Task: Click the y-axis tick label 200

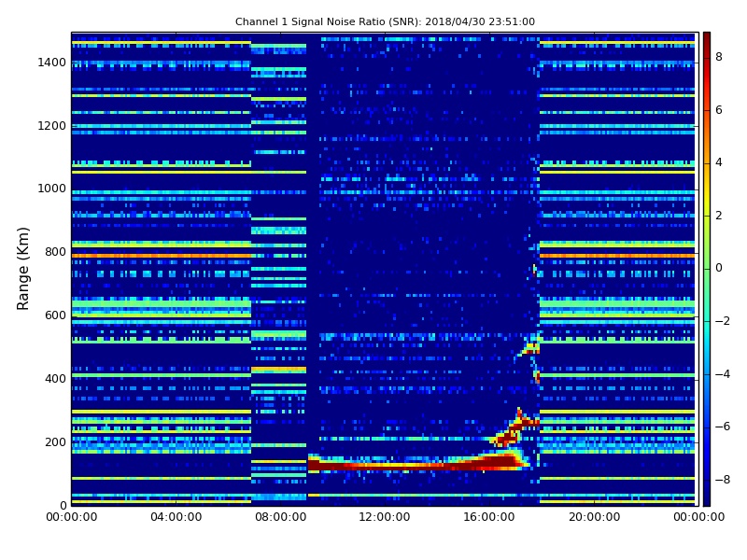Action: tap(55, 441)
